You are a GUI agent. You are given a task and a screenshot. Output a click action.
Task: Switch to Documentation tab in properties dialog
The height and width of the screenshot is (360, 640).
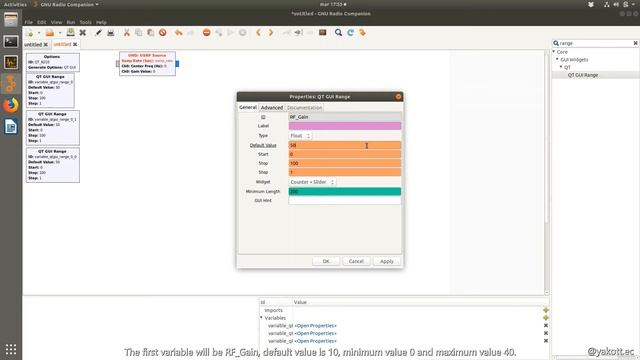click(304, 107)
